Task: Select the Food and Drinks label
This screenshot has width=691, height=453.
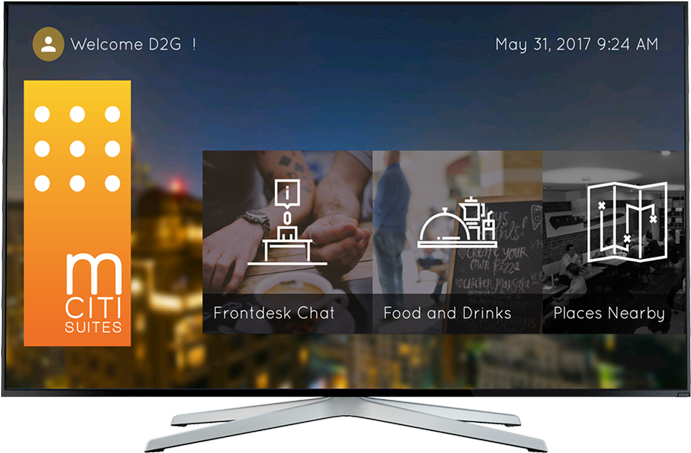Action: pyautogui.click(x=447, y=313)
